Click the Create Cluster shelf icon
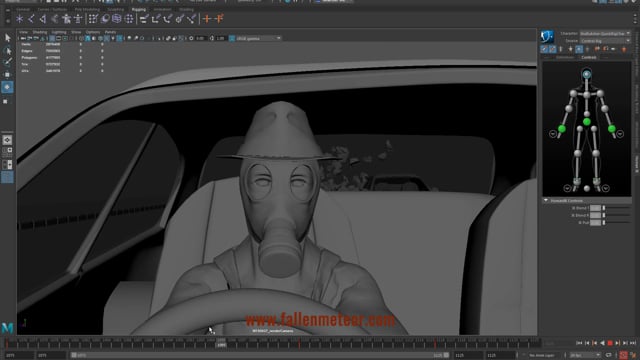Viewport: 640px width, 360px height. (x=129, y=19)
